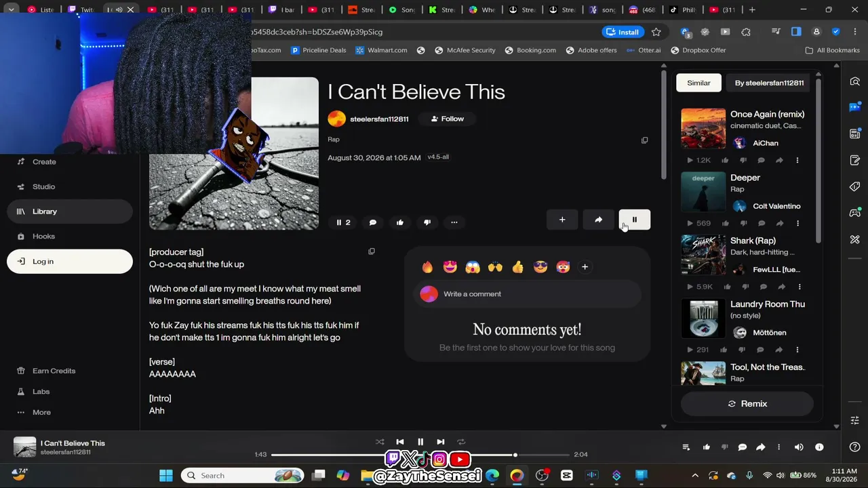The width and height of the screenshot is (868, 488).
Task: Open the Once Again (remix) song thumbnail
Action: coord(703,128)
